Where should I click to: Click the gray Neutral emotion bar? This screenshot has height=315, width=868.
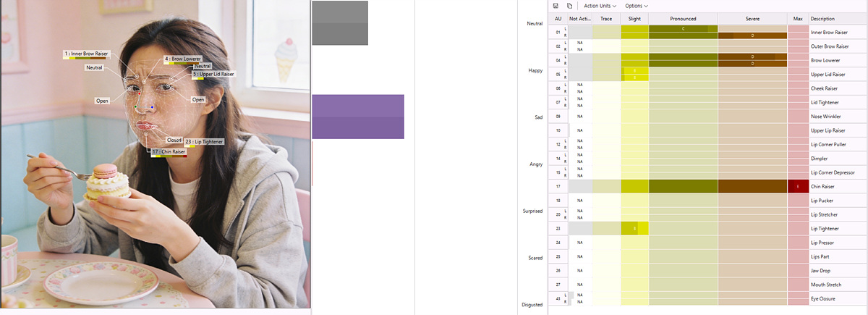tap(340, 23)
